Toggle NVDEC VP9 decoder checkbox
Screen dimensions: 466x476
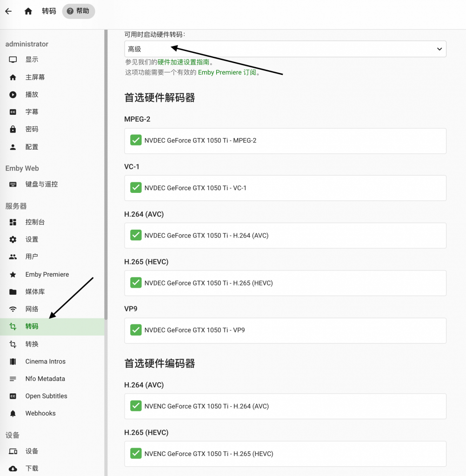point(136,330)
